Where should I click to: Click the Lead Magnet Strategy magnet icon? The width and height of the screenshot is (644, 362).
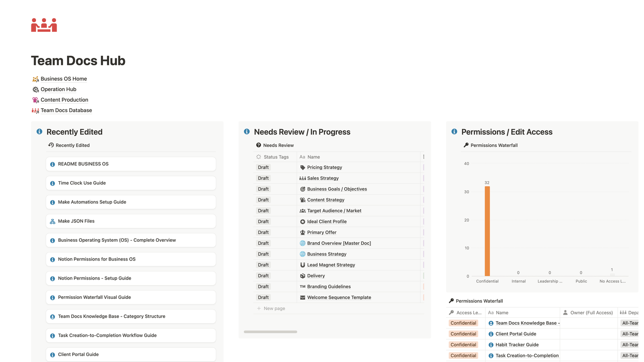click(x=303, y=265)
